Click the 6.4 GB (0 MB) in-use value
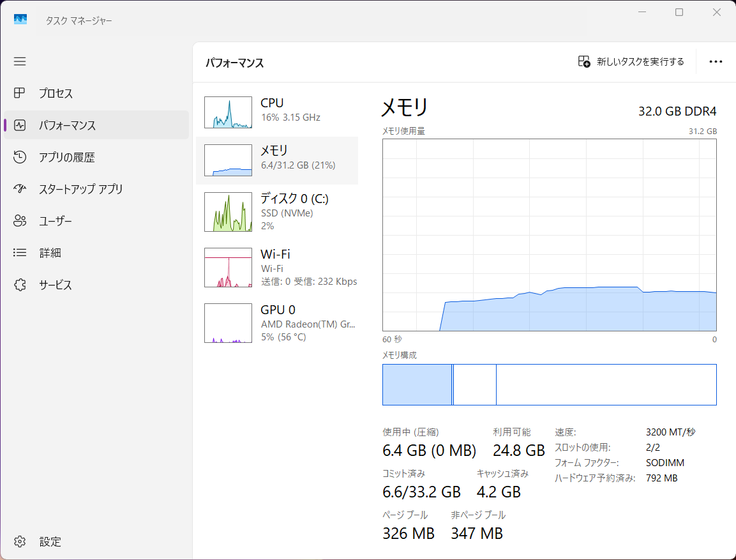 pyautogui.click(x=429, y=450)
